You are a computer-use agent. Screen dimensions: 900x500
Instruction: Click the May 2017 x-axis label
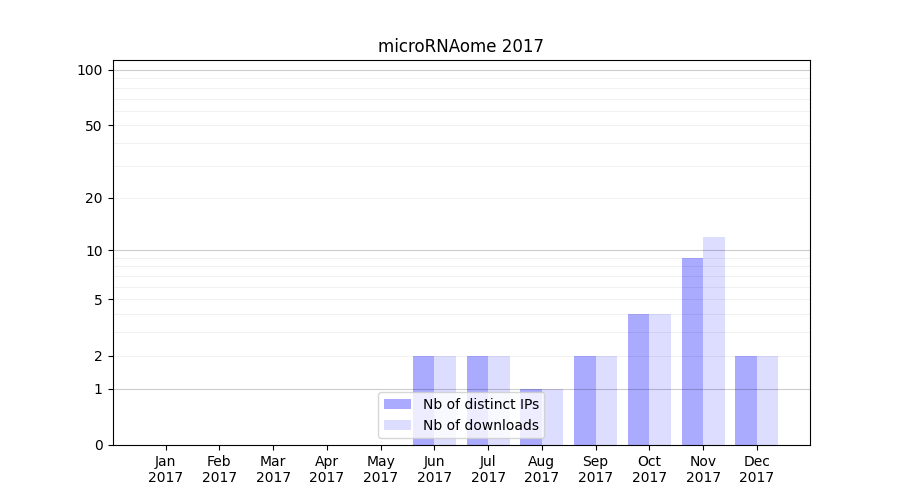[380, 469]
